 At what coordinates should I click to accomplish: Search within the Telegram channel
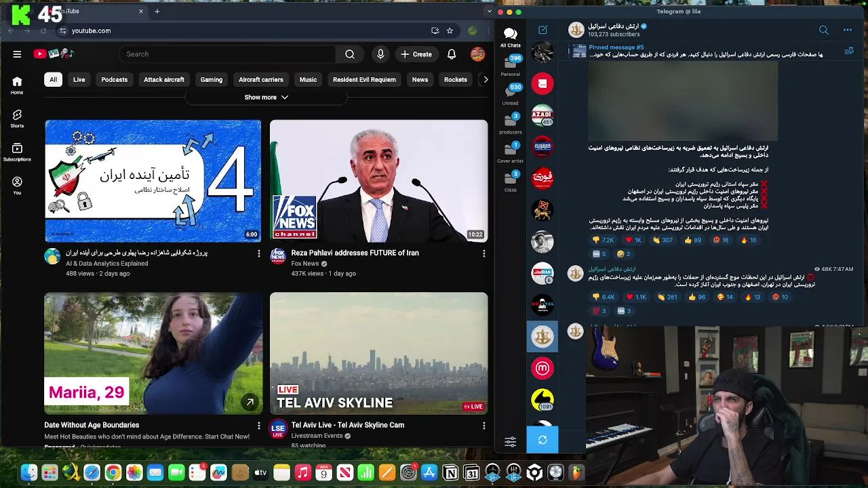[823, 30]
